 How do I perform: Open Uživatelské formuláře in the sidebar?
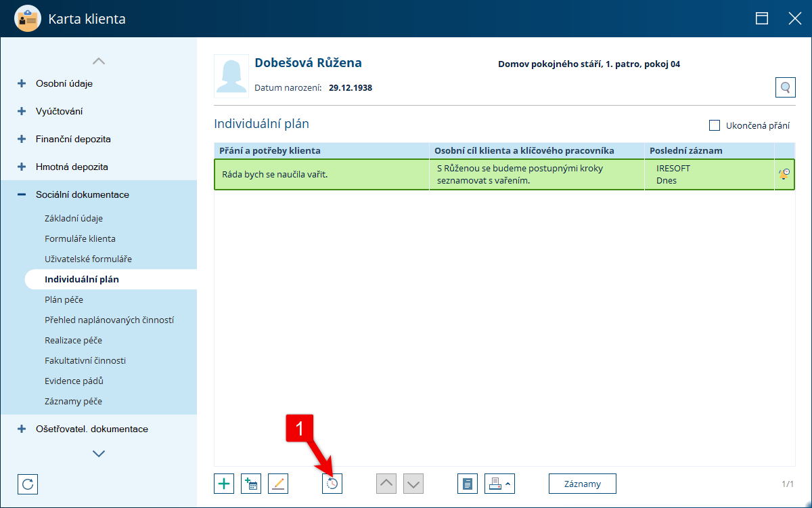(x=88, y=259)
